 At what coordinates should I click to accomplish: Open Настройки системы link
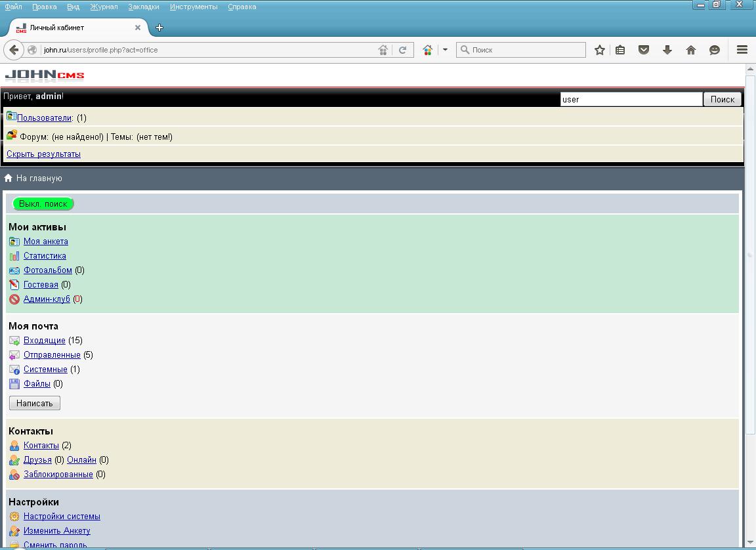coord(62,517)
